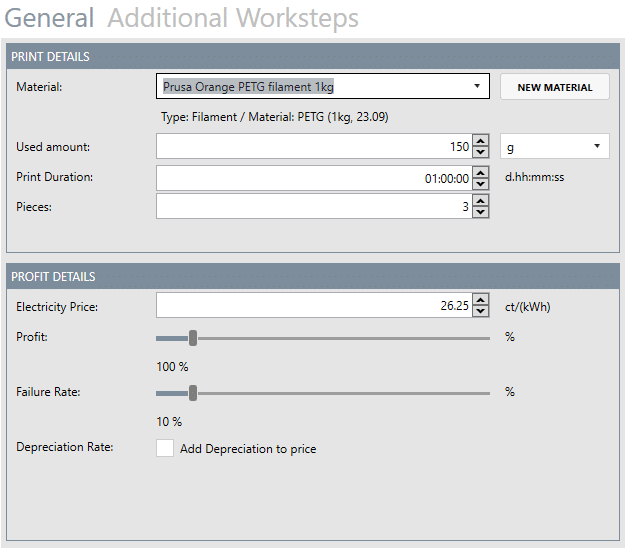Click the ct/(kWh) unit label
629x548 pixels.
(528, 307)
